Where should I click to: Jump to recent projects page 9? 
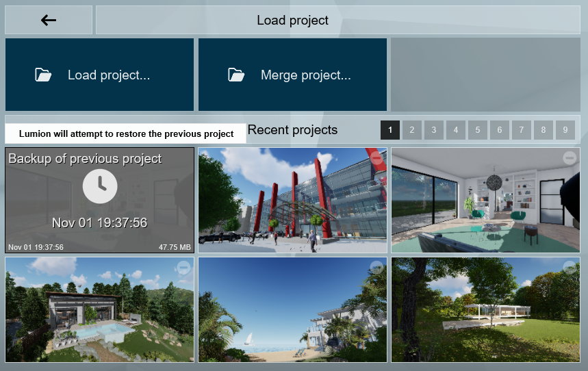point(565,130)
